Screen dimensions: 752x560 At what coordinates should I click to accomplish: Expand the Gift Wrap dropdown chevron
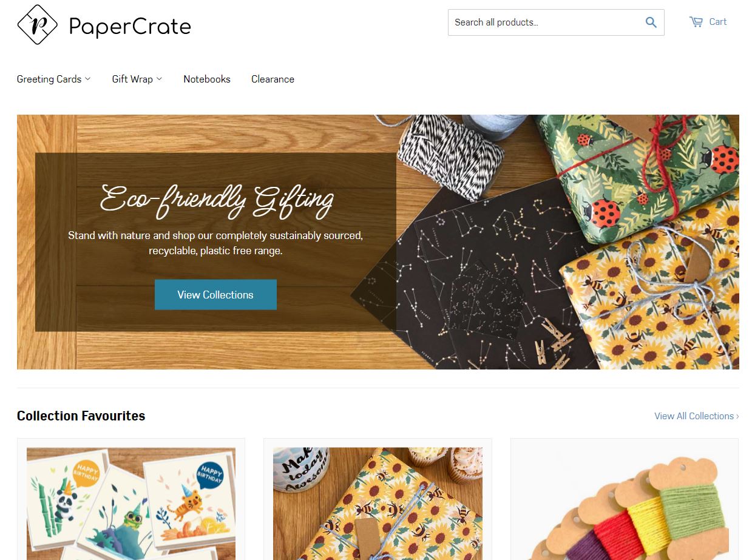(x=159, y=79)
